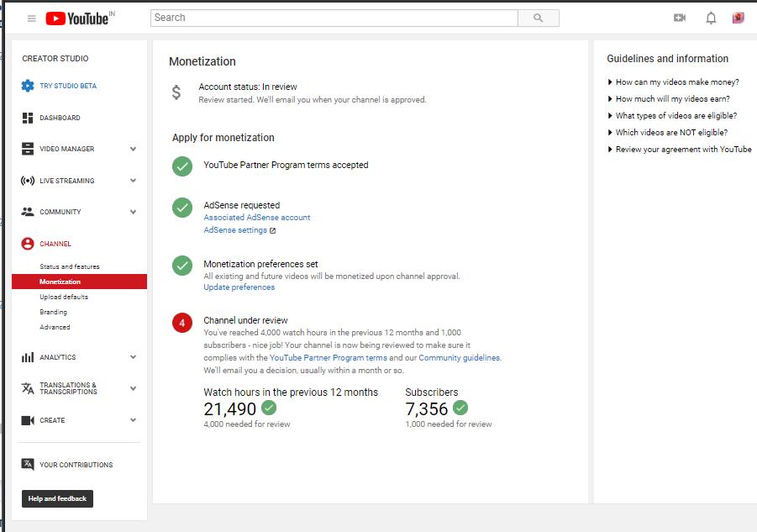Open YOUR CONTRIBUTIONS in the sidebar
757x532 pixels.
[76, 465]
